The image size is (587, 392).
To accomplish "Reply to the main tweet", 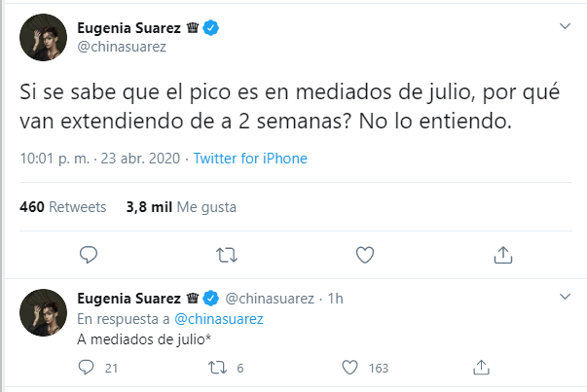I will click(x=88, y=255).
